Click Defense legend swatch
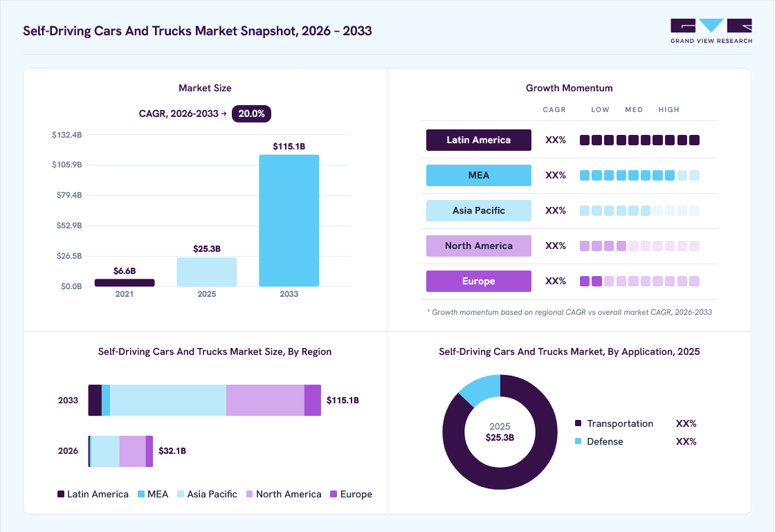775x532 pixels. coord(578,441)
